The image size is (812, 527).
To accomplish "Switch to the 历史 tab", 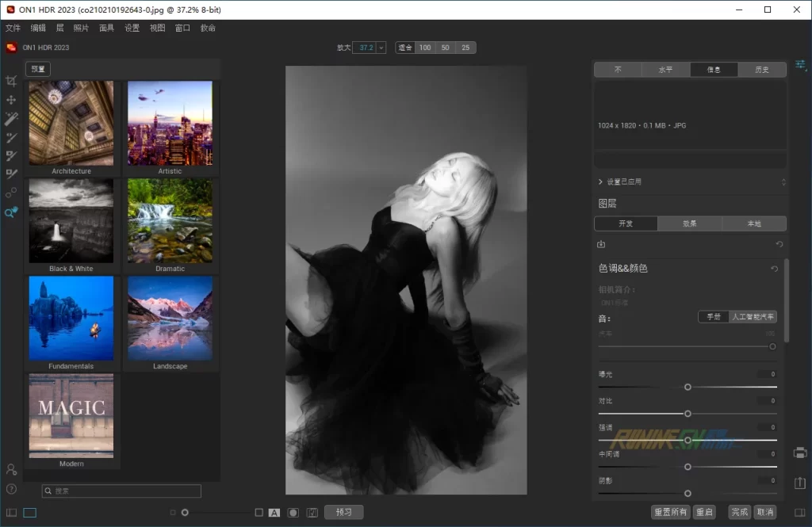I will 762,70.
